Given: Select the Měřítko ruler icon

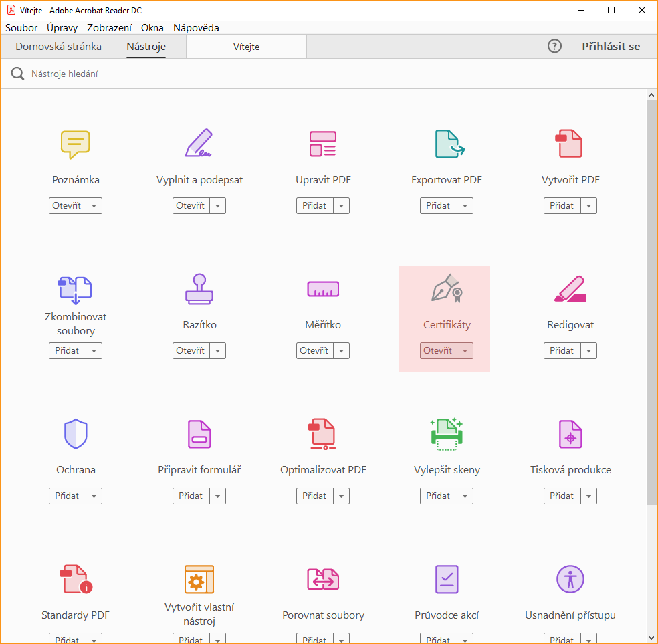Looking at the screenshot, I should 323,289.
